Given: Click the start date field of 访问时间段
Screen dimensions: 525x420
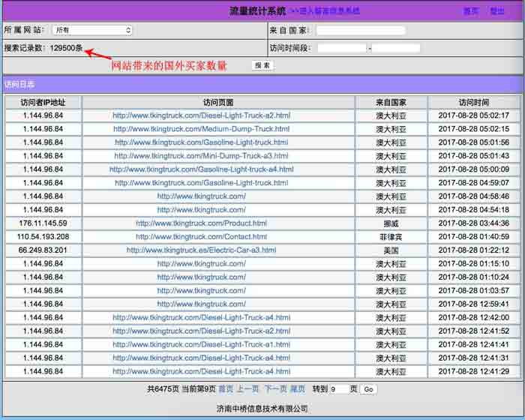Looking at the screenshot, I should tap(341, 48).
